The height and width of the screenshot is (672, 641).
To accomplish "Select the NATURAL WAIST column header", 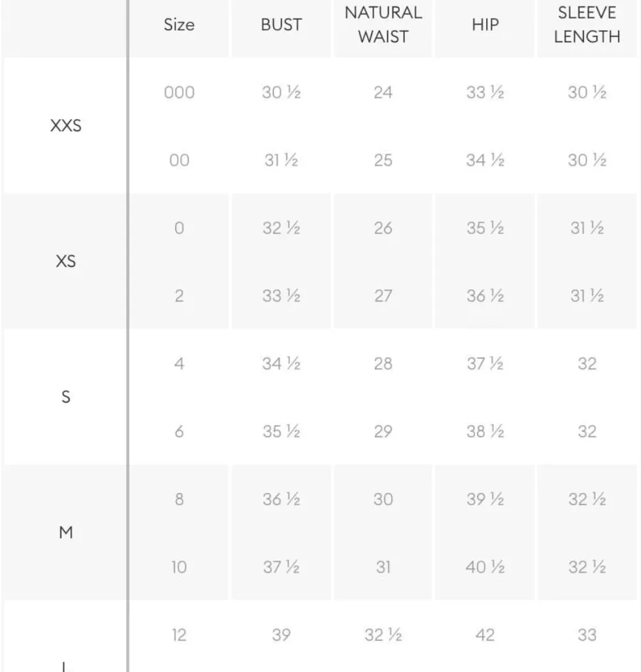I will [383, 25].
